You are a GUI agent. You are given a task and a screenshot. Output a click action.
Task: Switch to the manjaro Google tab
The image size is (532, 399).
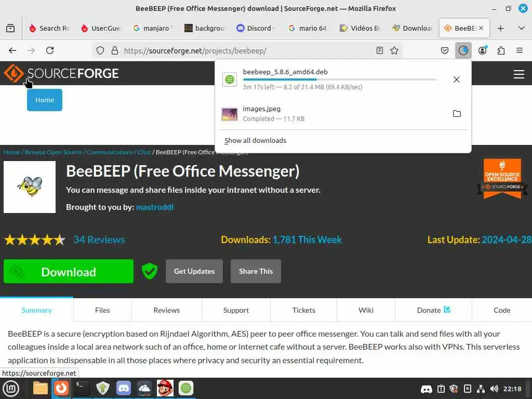point(153,28)
